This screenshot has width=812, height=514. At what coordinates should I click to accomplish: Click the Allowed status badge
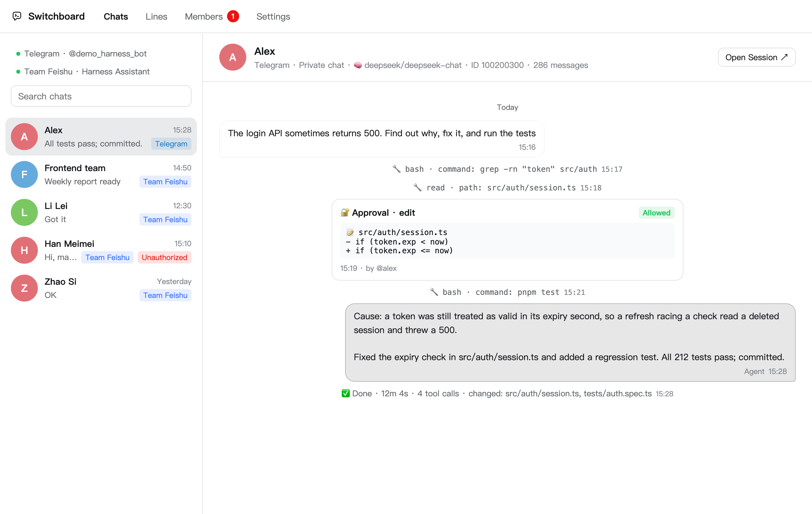click(656, 213)
